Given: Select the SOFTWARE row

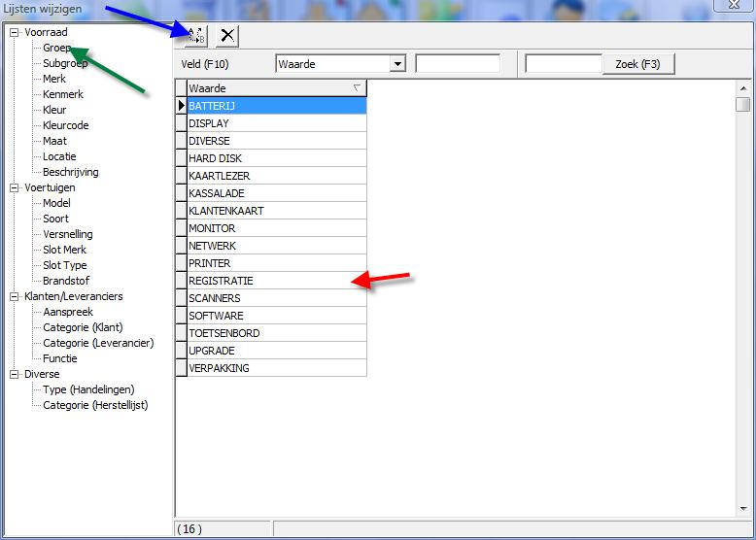Looking at the screenshot, I should tap(277, 316).
